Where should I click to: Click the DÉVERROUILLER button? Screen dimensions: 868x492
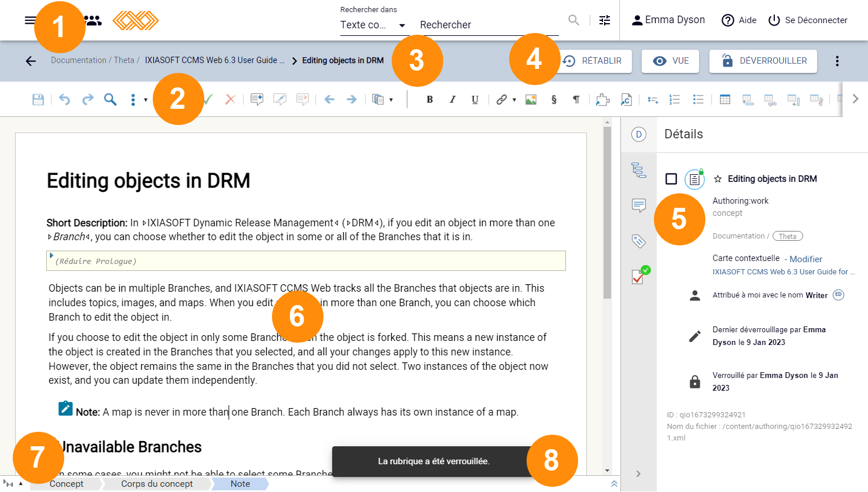(763, 61)
